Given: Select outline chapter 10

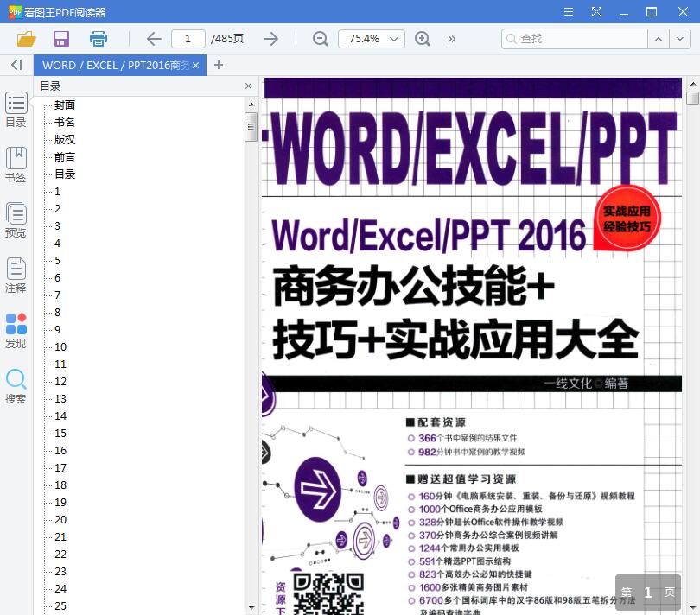Looking at the screenshot, I should coord(60,346).
